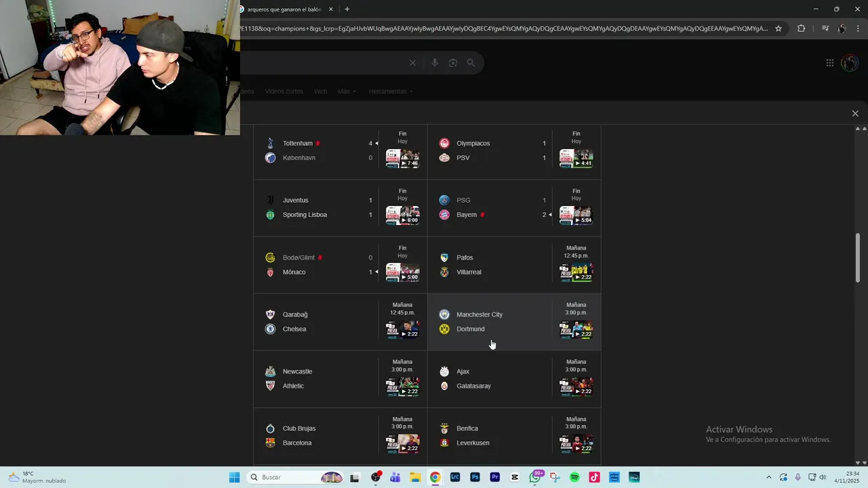Open Premiere Pro from the taskbar
The image size is (868, 488).
coord(495,477)
